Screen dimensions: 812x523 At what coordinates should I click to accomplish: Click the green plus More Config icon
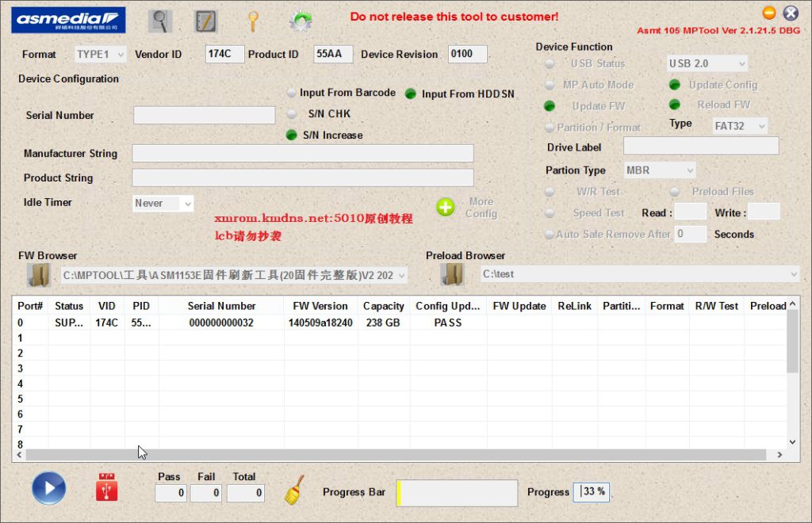click(446, 208)
